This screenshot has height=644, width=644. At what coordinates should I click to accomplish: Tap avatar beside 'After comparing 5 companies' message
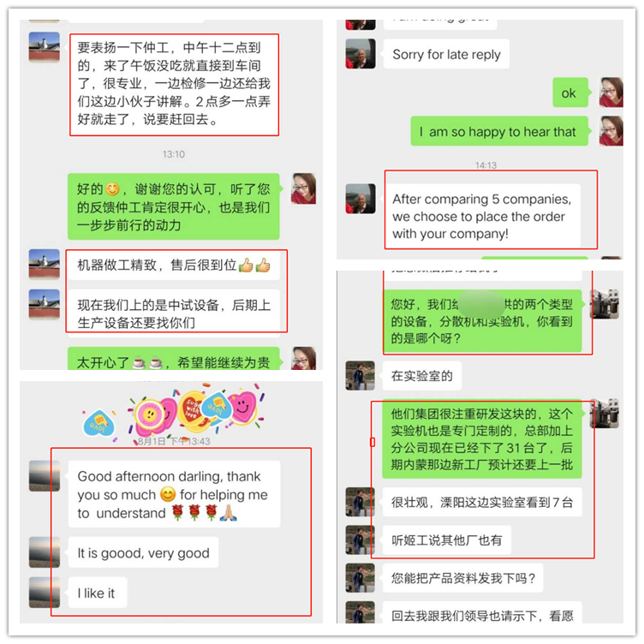(x=361, y=199)
